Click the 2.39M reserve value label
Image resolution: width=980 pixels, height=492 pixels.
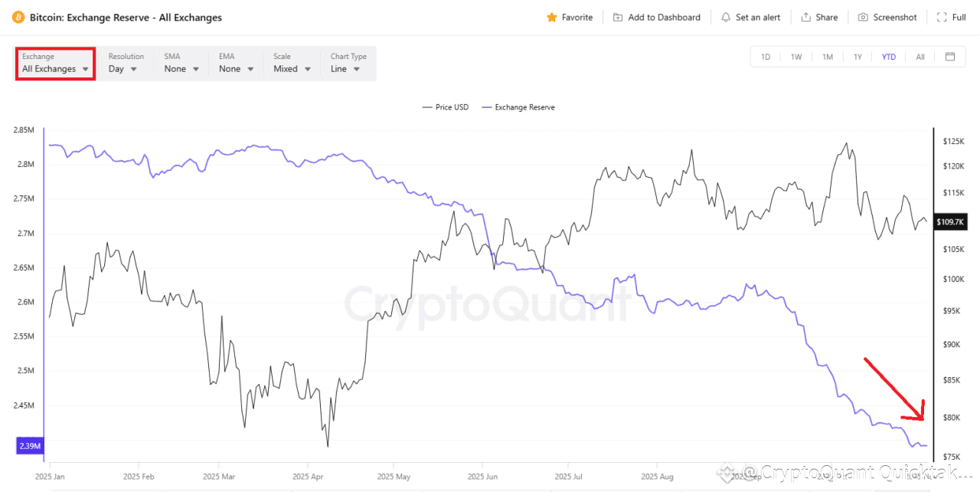tap(28, 445)
